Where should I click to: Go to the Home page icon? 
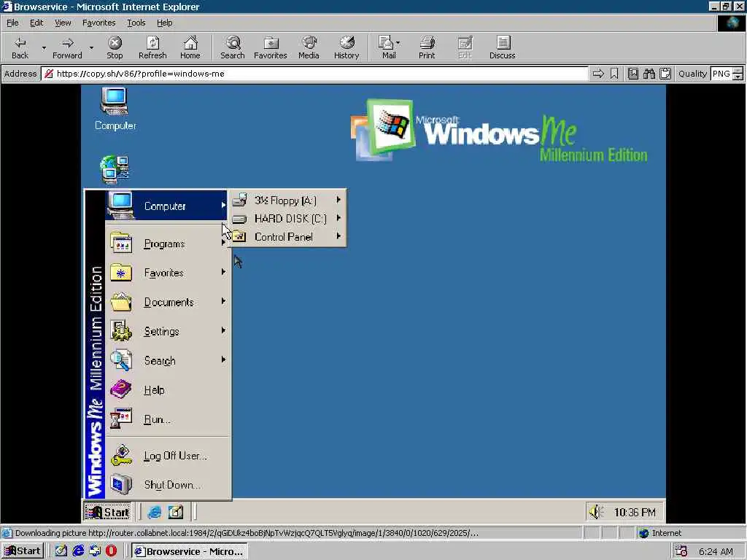190,47
